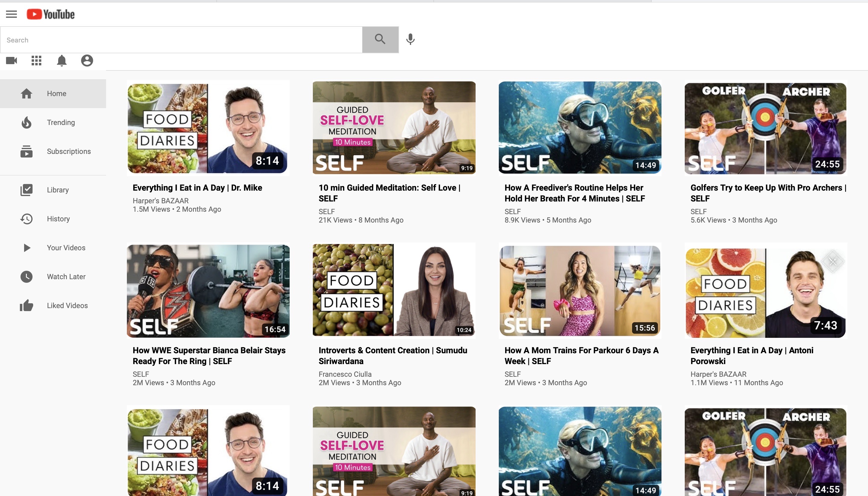868x496 pixels.
Task: Select the Trending flame icon
Action: coord(27,122)
